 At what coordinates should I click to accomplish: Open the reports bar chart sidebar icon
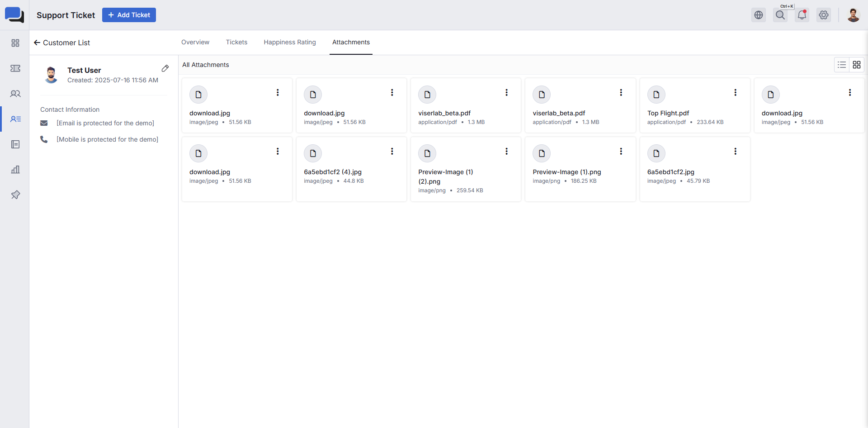coord(15,170)
